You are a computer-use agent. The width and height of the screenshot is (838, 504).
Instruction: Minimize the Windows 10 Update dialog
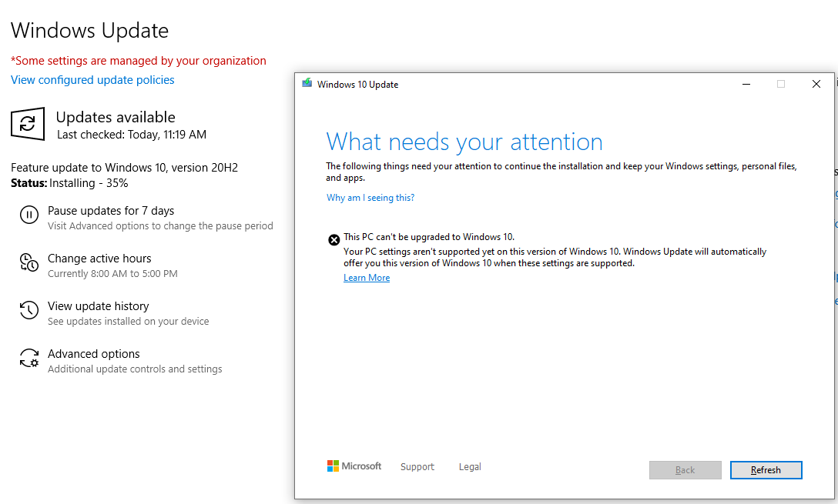coord(746,84)
